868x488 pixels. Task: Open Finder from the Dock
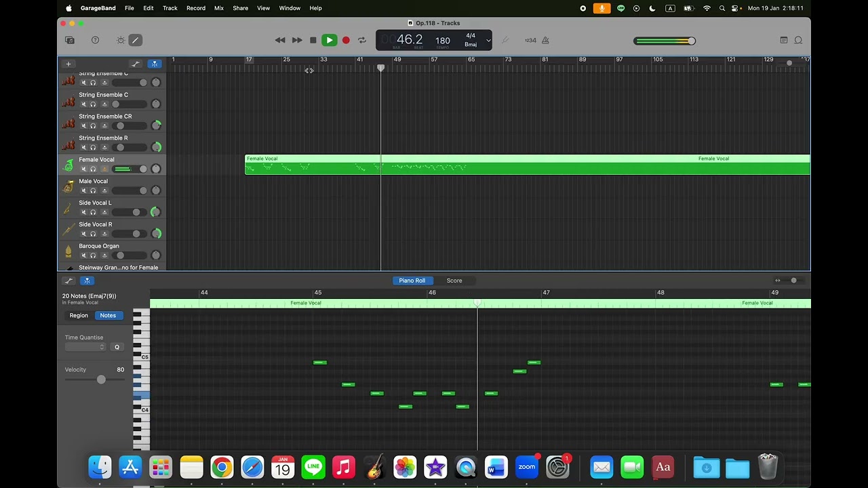[100, 467]
